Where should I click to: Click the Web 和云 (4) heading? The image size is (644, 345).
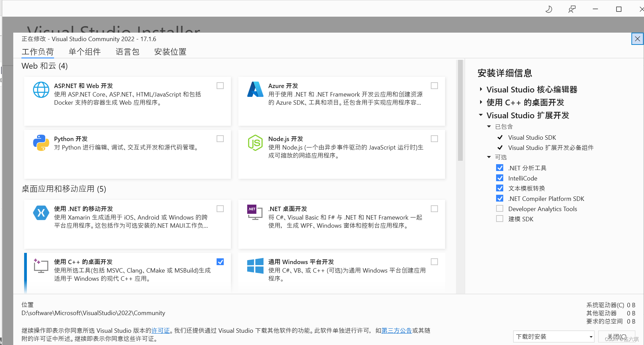45,66
